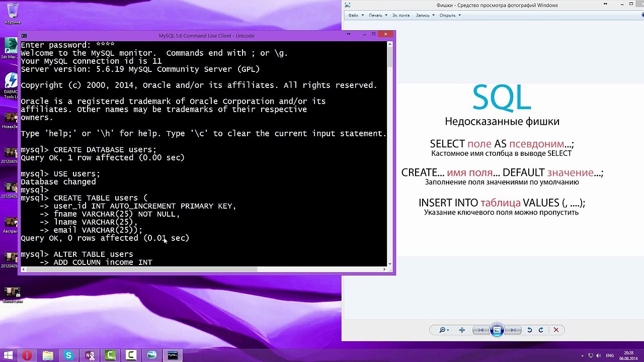Click 'INSERT INTO таблица VALUES' line in photo

pyautogui.click(x=502, y=203)
